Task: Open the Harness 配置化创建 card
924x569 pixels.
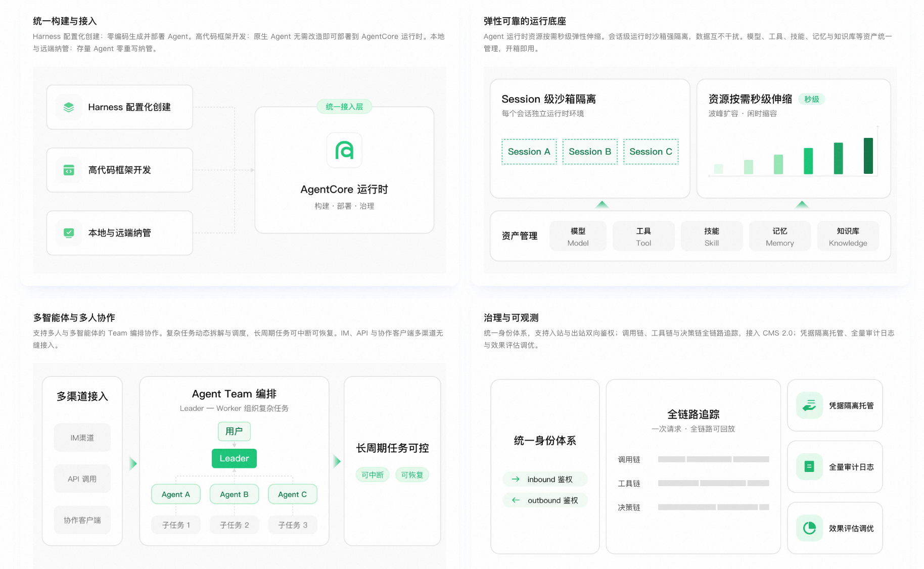Action: coord(119,107)
